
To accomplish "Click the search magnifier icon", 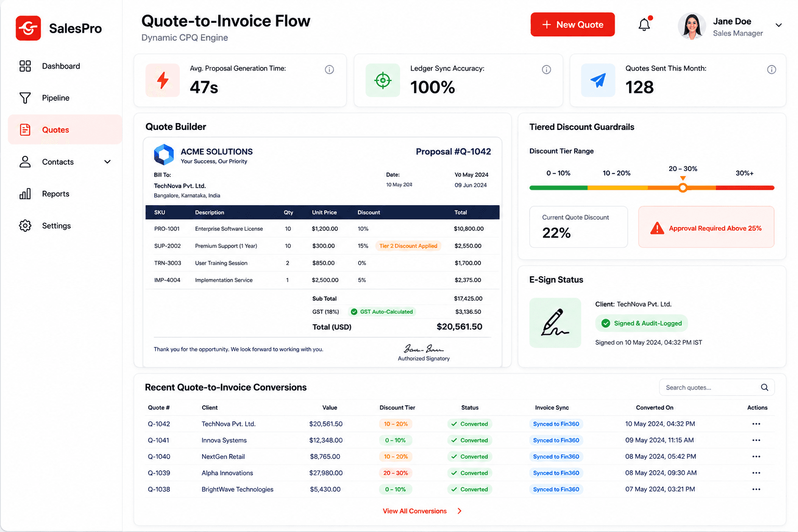I will 764,387.
